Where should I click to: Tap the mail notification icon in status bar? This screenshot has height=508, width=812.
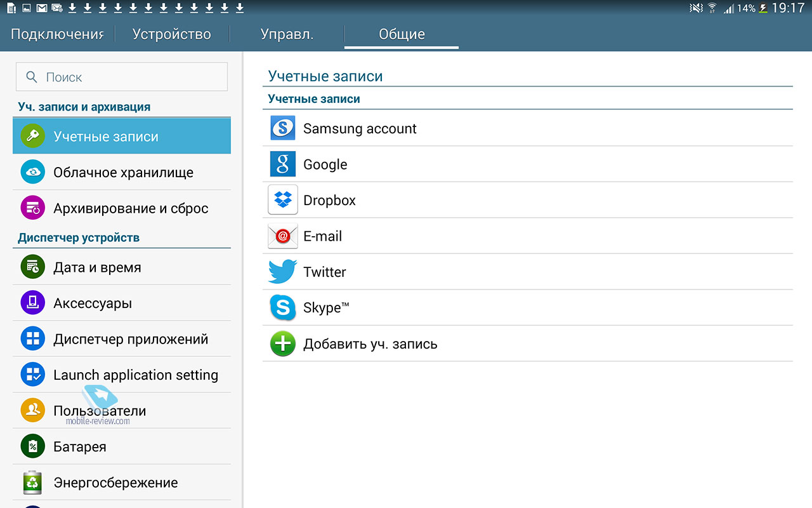pyautogui.click(x=42, y=8)
